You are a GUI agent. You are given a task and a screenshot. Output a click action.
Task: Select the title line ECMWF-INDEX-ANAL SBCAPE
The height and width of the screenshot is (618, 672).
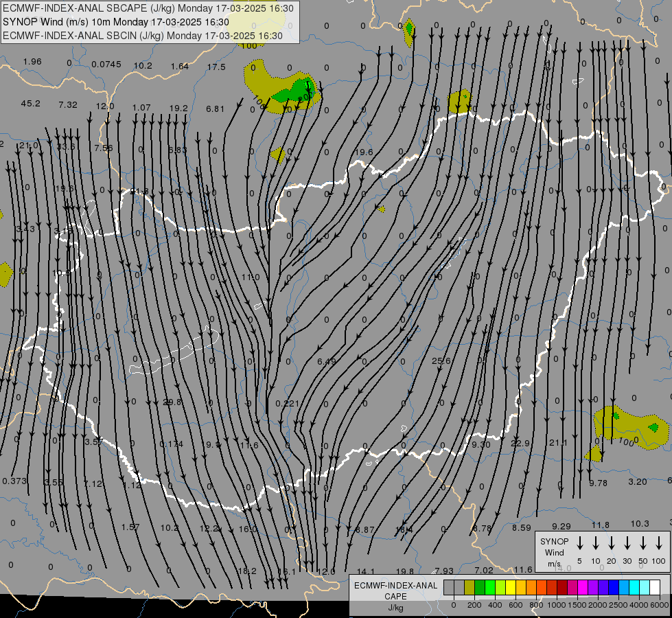(148, 8)
